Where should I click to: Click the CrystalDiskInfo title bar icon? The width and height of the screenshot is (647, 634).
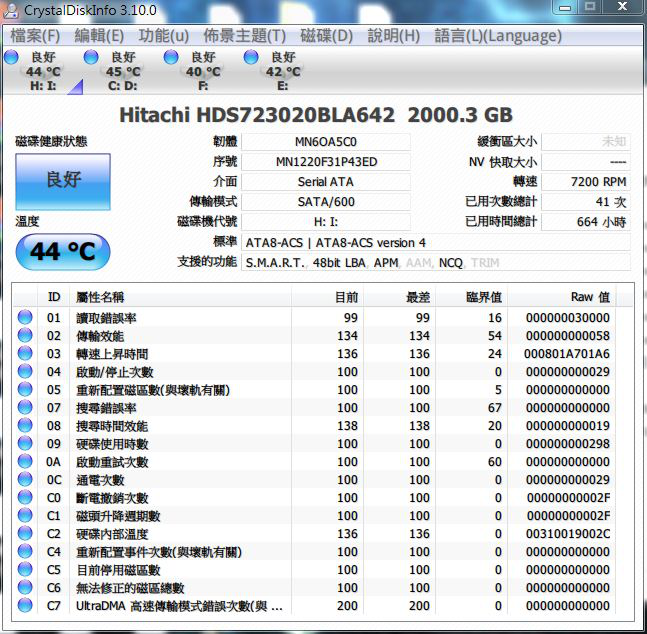click(x=10, y=10)
